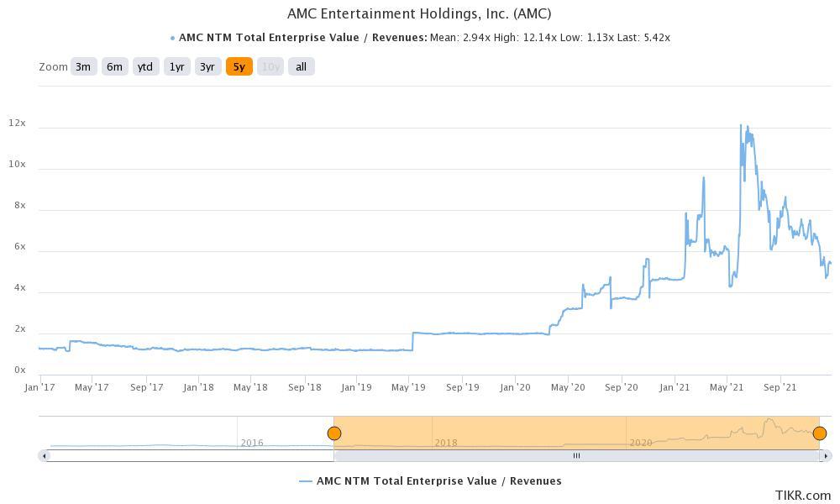Set zoom to 6m
This screenshot has width=840, height=504.
[114, 66]
